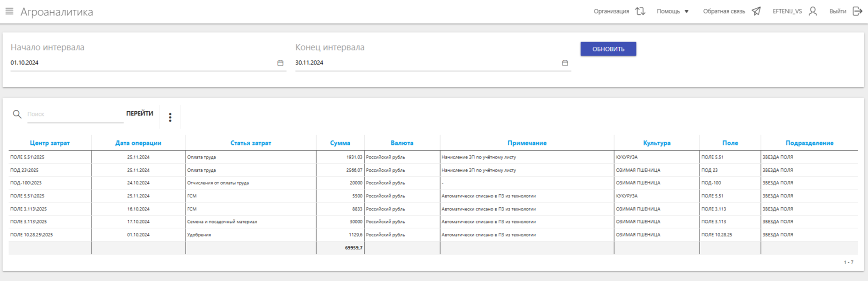Image resolution: width=868 pixels, height=281 pixels.
Task: Click the organization switch arrows icon
Action: (x=640, y=11)
